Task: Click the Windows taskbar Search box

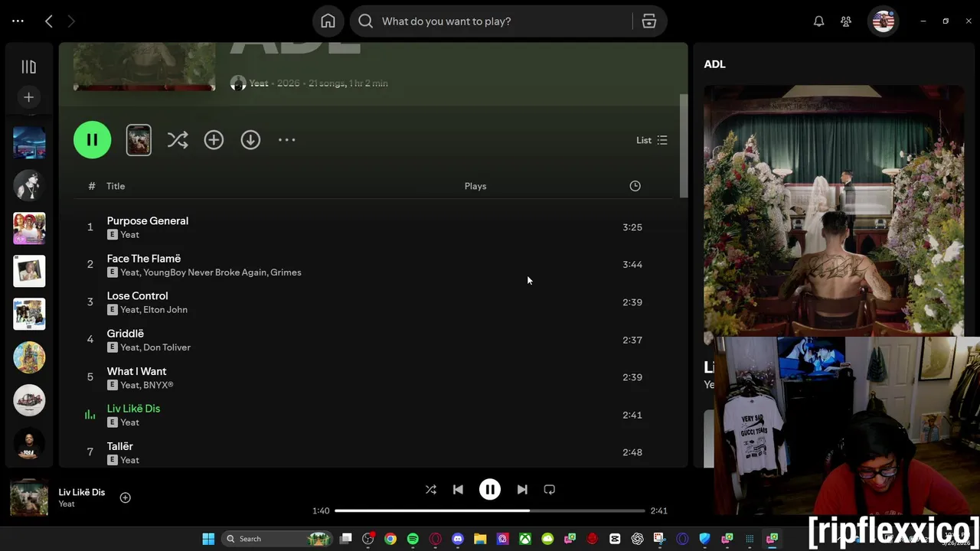Action: tap(277, 539)
